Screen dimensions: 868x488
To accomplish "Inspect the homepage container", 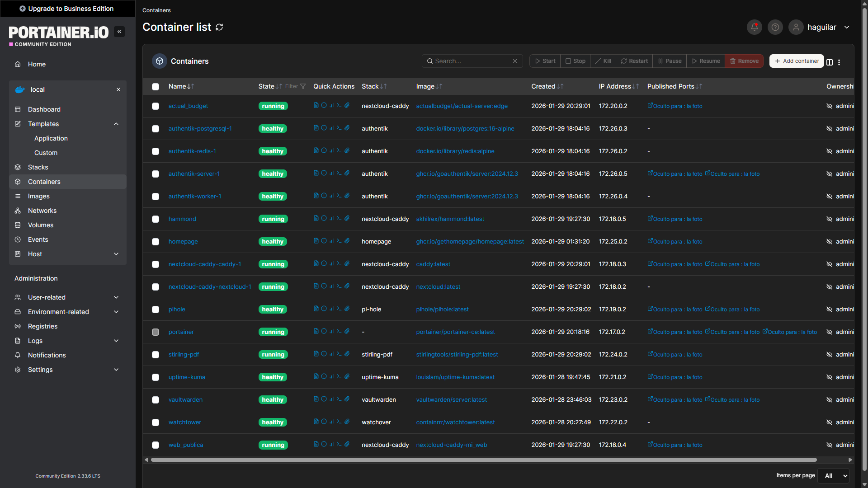I will click(x=324, y=241).
